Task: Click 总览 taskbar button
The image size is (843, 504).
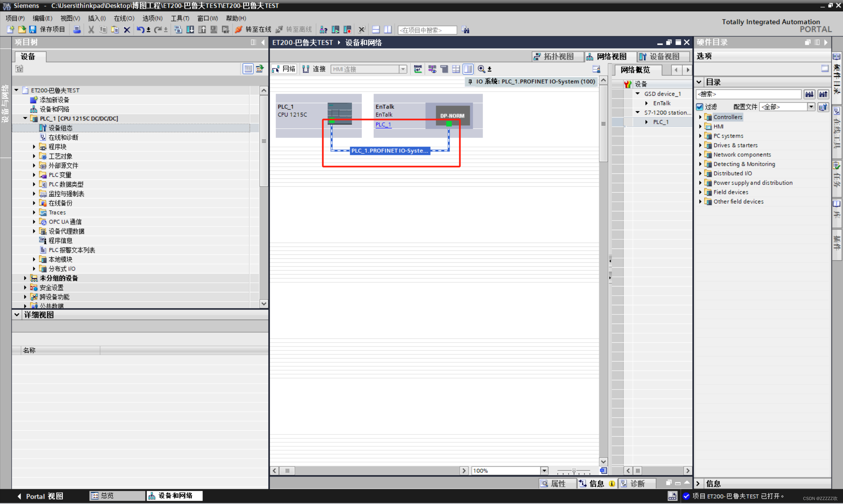Action: pos(117,496)
